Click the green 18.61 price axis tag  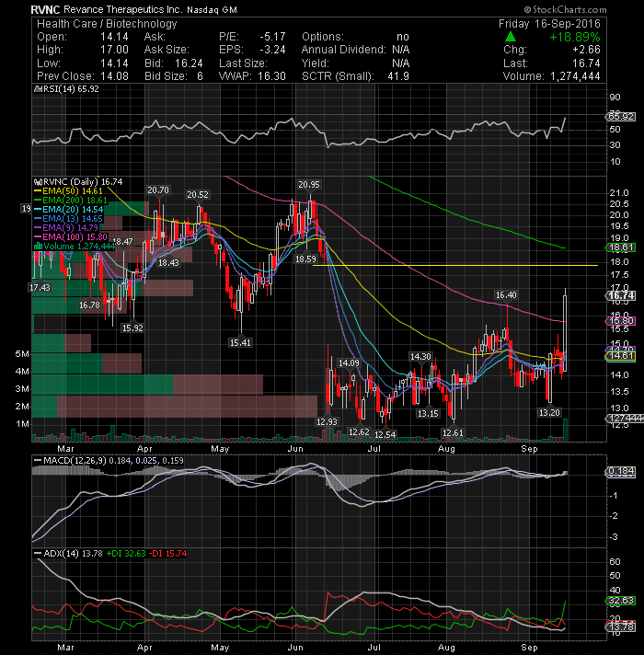(x=621, y=247)
